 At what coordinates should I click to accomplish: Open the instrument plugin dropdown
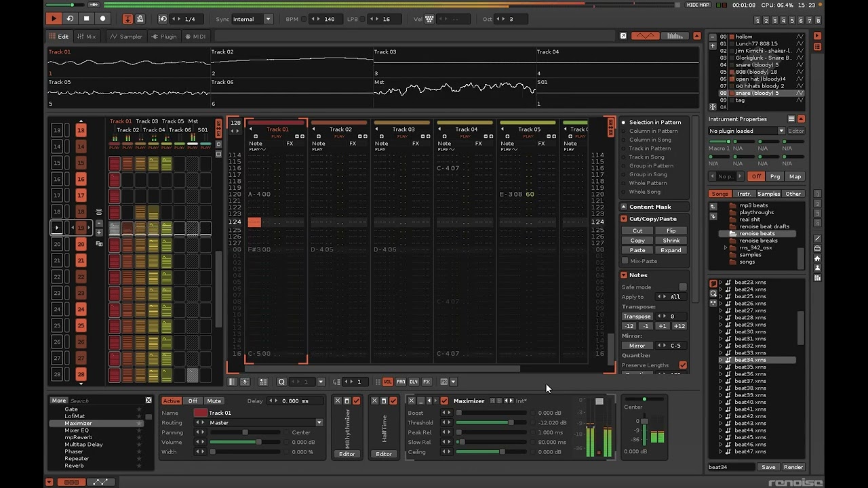point(747,131)
